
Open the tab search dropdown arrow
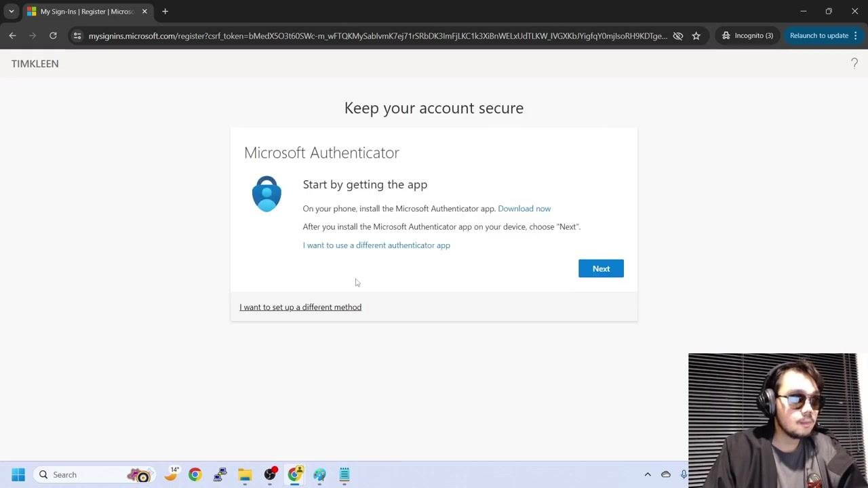12,12
